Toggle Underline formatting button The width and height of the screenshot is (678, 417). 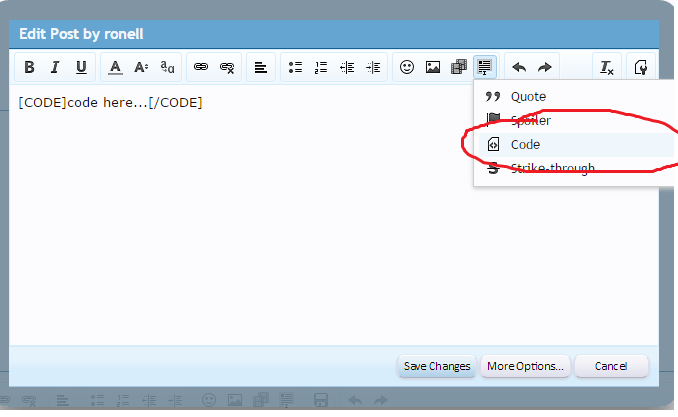pos(81,67)
